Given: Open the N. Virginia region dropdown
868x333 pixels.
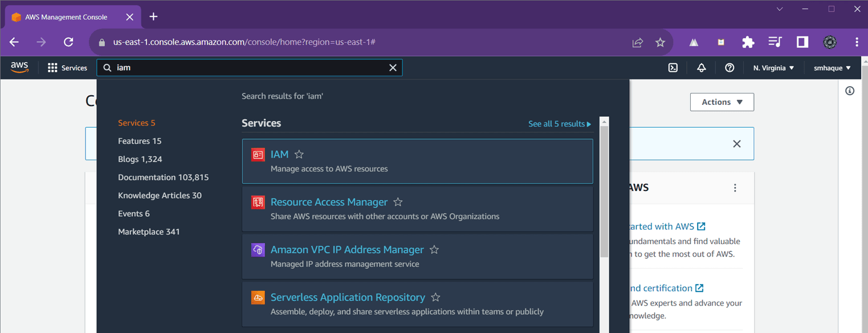Looking at the screenshot, I should (773, 67).
